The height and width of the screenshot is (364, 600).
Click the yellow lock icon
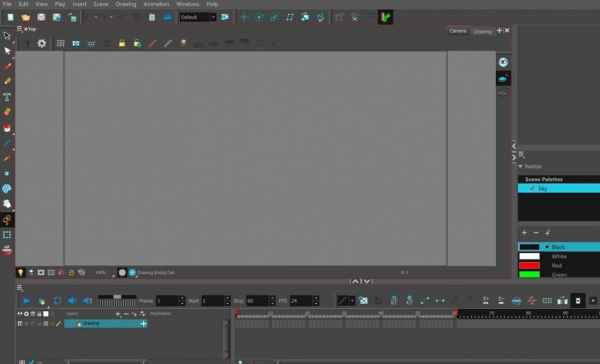pyautogui.click(x=122, y=43)
